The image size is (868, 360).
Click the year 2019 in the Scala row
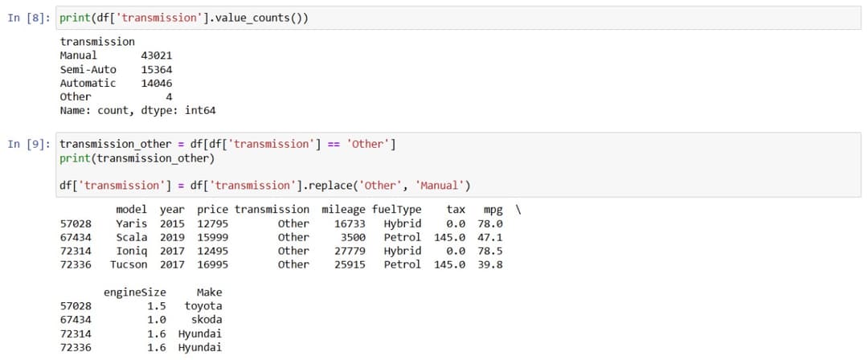pyautogui.click(x=172, y=237)
